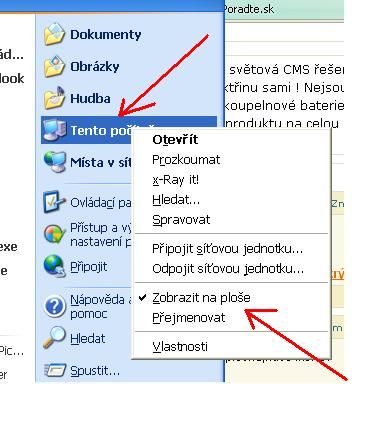The width and height of the screenshot is (374, 422).
Task: Click the Dokumenty label
Action: tap(106, 34)
